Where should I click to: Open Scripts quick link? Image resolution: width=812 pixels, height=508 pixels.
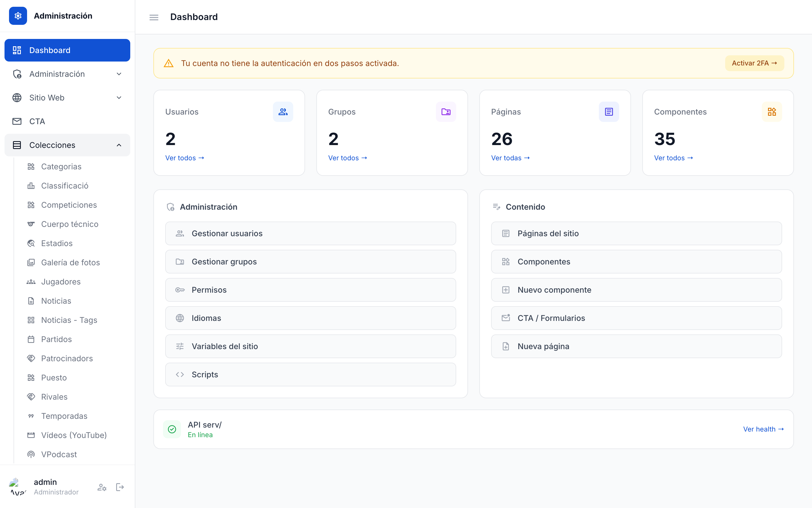pos(310,375)
